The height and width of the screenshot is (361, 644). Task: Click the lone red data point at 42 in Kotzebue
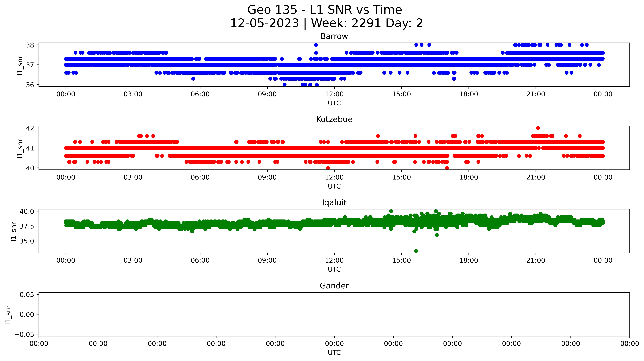[x=538, y=128]
